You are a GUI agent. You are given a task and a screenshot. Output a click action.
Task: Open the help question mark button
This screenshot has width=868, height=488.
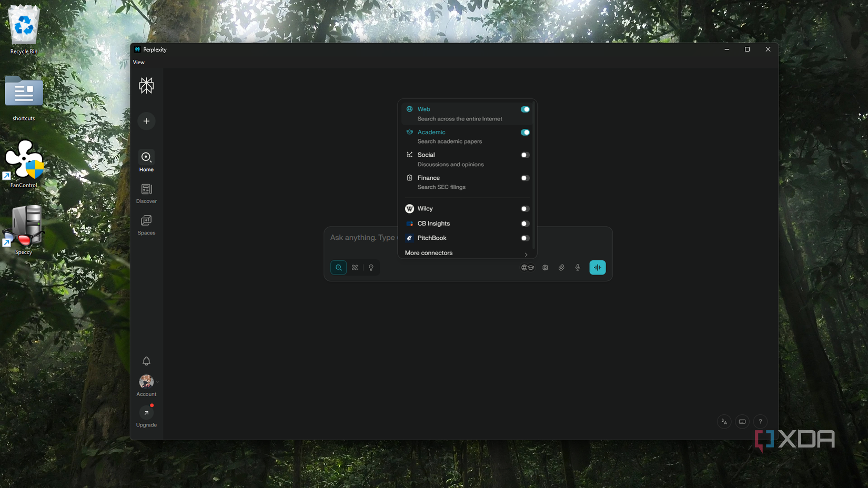pyautogui.click(x=760, y=421)
